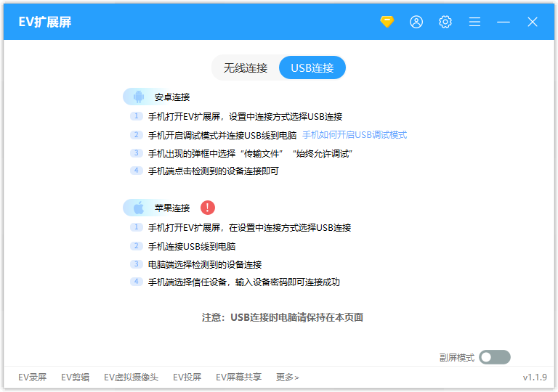Click Android step about 传输文件 and 始终允许调试
This screenshot has width=558, height=392.
point(250,154)
